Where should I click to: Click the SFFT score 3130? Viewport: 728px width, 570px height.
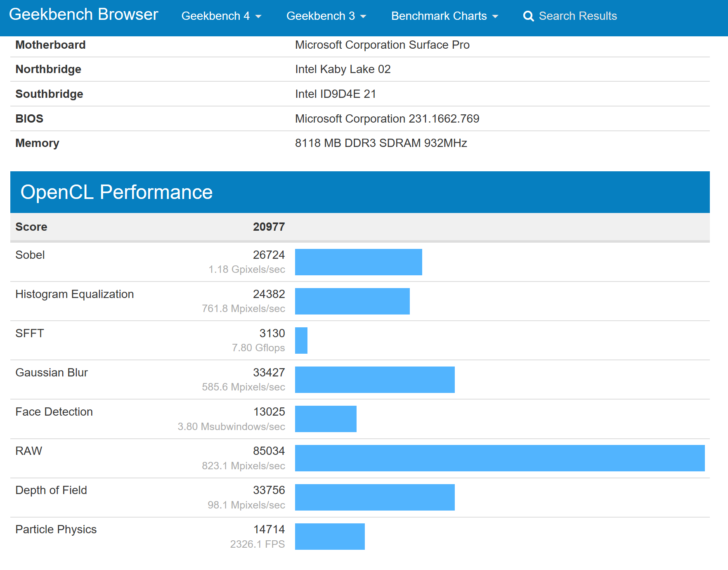point(272,333)
